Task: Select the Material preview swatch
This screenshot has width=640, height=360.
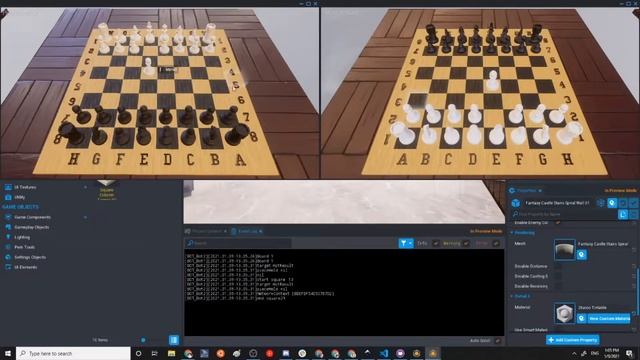Action: pyautogui.click(x=564, y=313)
